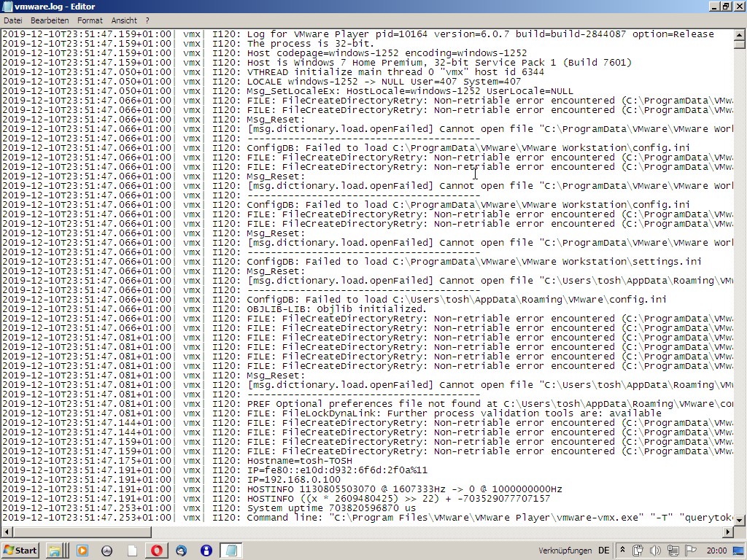Click the vertical scrollbar thumb
Viewport: 747px width, 560px height.
(740, 44)
